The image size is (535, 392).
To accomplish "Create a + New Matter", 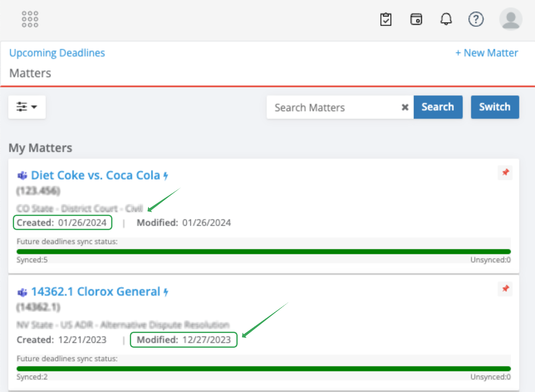I will coord(487,53).
